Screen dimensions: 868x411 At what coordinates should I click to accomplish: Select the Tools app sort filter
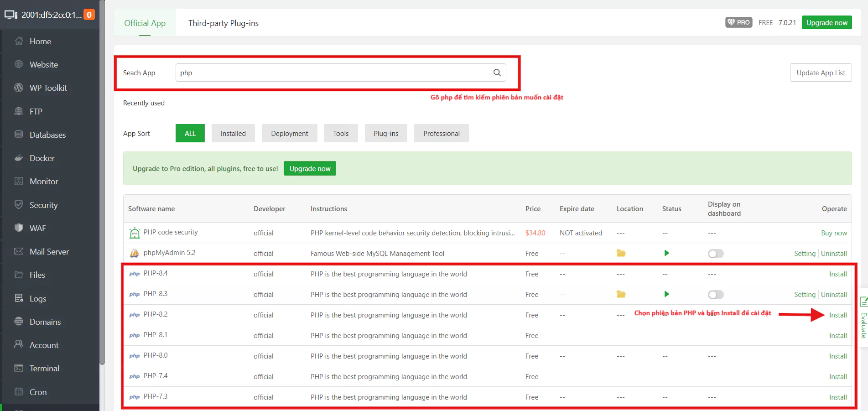click(x=341, y=133)
